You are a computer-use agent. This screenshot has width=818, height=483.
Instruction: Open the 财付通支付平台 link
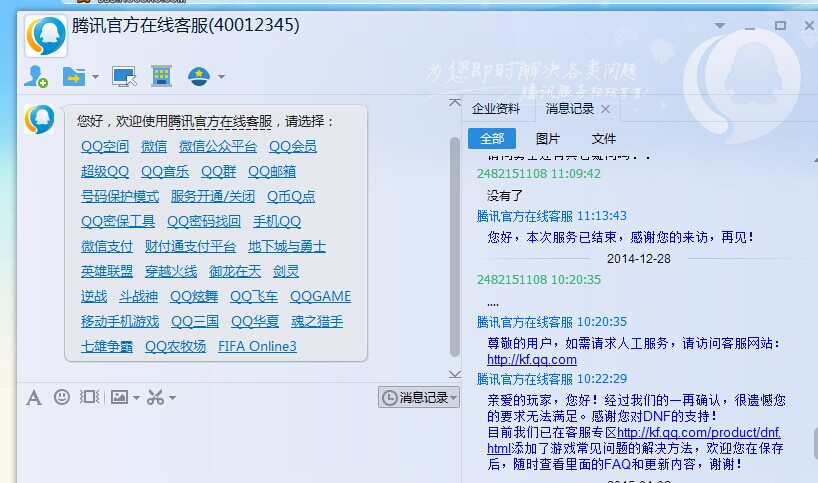coord(190,247)
